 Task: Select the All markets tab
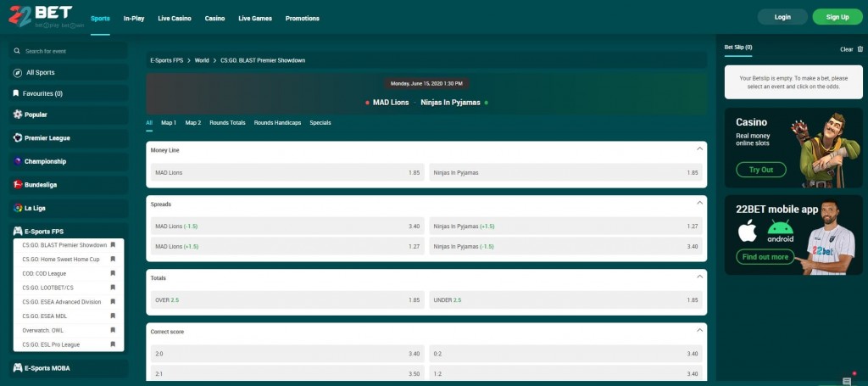tap(149, 123)
